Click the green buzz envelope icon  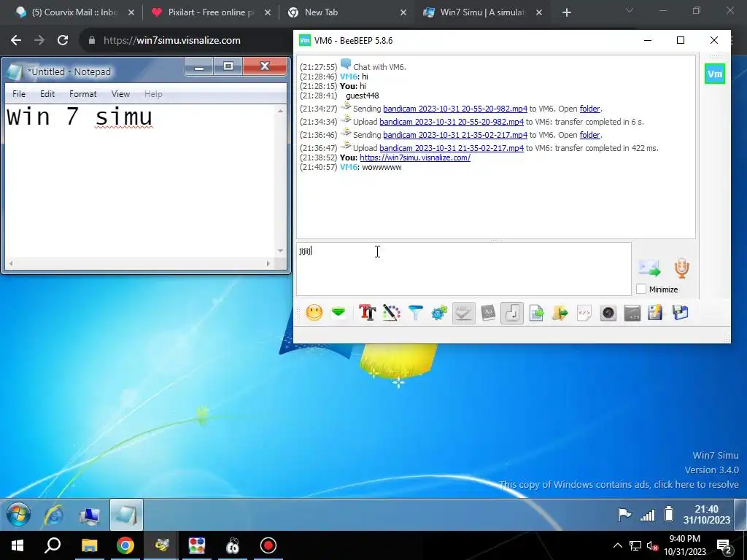tap(338, 313)
